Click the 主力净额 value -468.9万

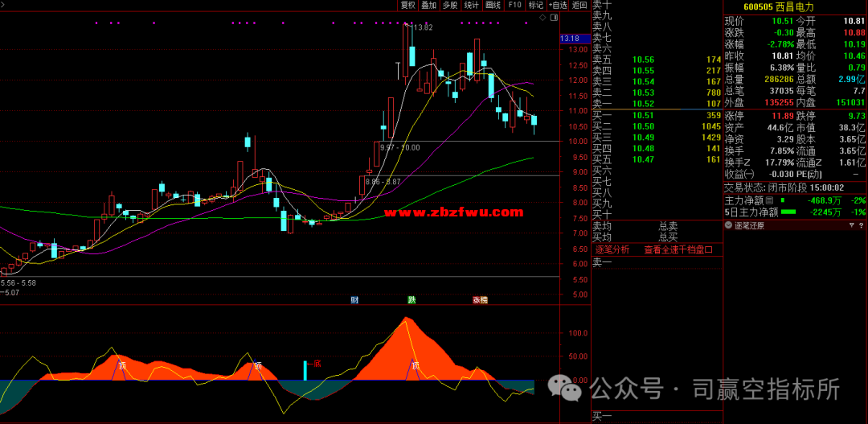(x=825, y=200)
